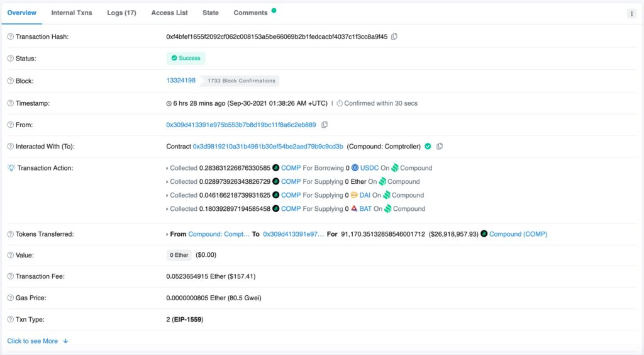The width and height of the screenshot is (644, 355).
Task: Click to see More details
Action: coord(37,341)
